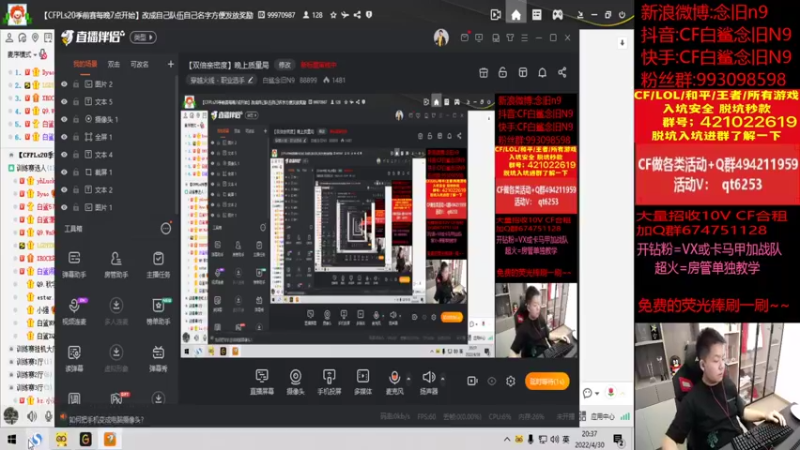Screen dimensions: 800x450
Task: Open the 弹幕助手 tool
Action: tap(74, 264)
